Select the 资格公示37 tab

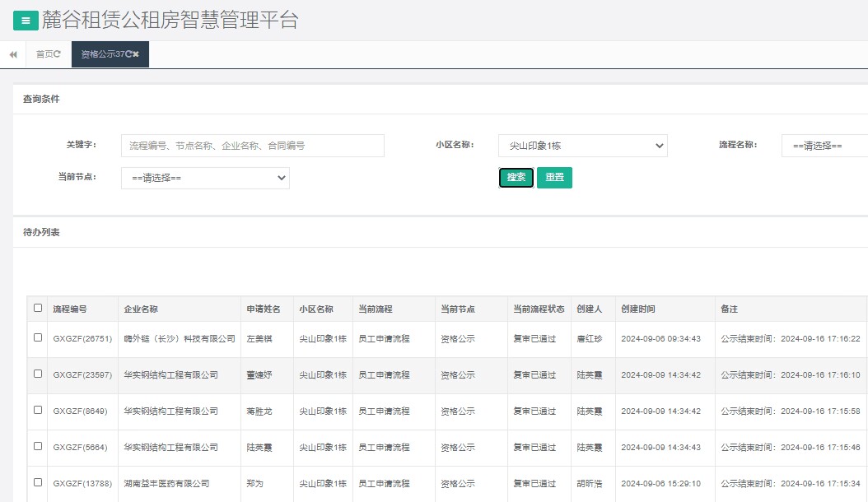[99, 54]
